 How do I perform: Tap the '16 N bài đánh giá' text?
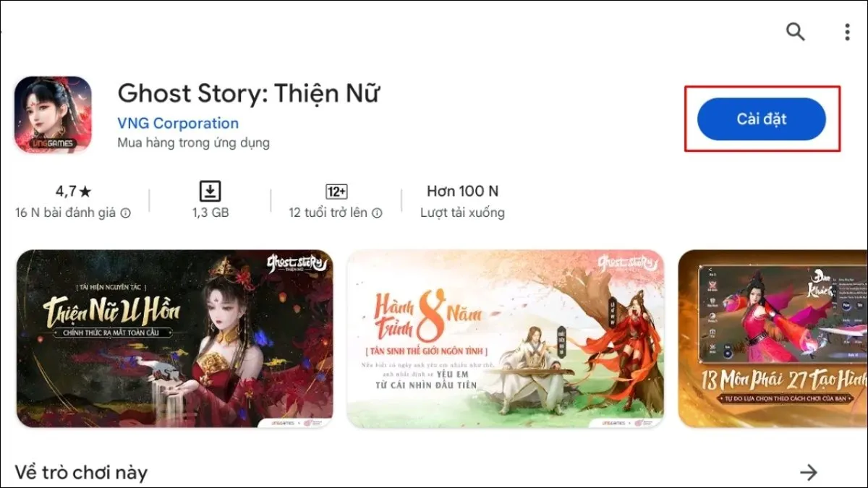tap(67, 213)
